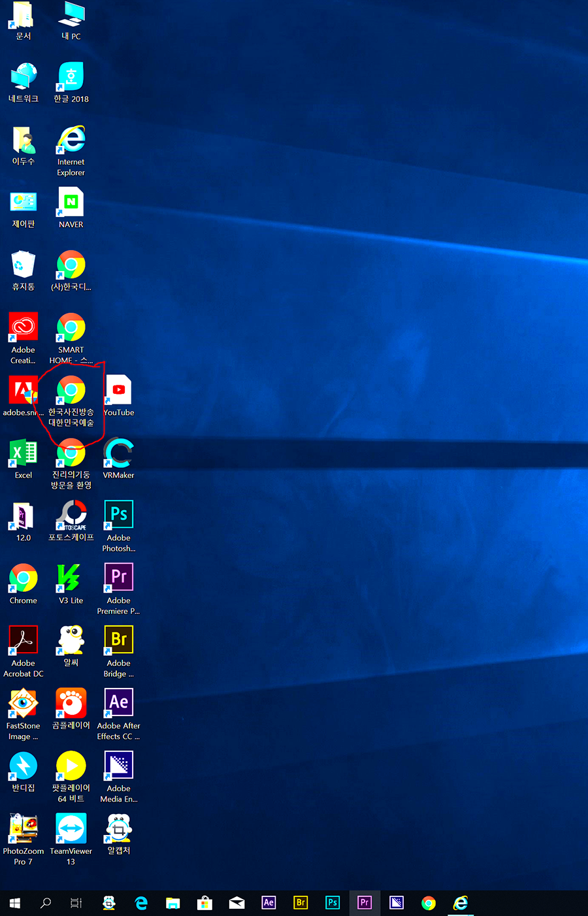Open the Windows Start menu
This screenshot has width=588, height=916.
(x=15, y=903)
